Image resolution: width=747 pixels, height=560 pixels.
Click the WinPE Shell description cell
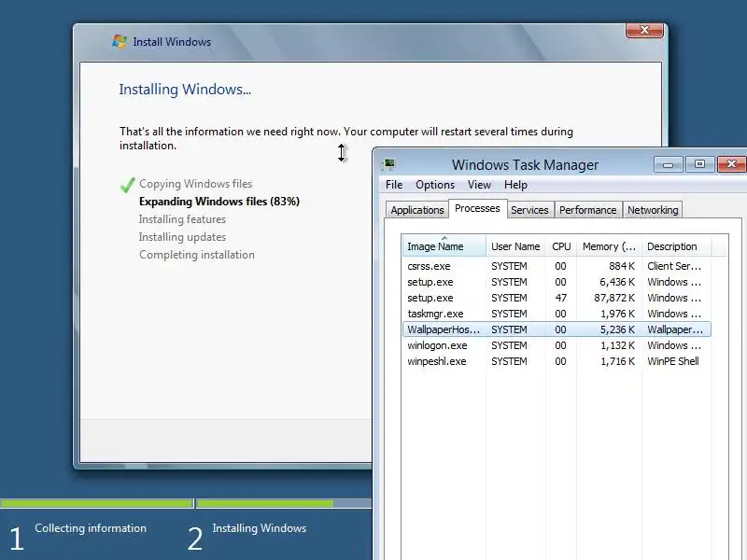(x=672, y=361)
